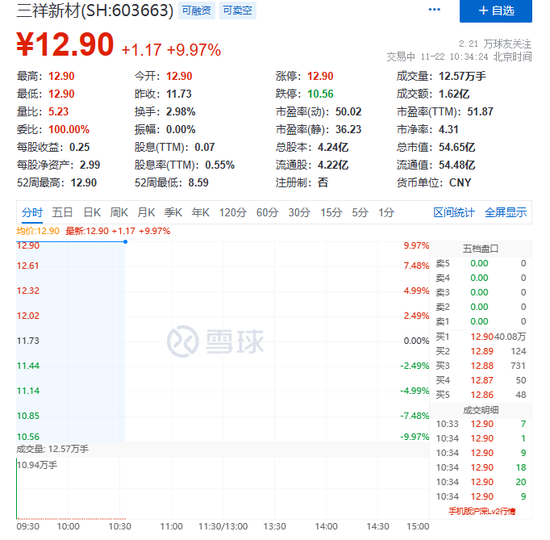Click the 股息率(TTM) 0.55% value
Viewport: 550px width, 540px height.
pyautogui.click(x=220, y=165)
